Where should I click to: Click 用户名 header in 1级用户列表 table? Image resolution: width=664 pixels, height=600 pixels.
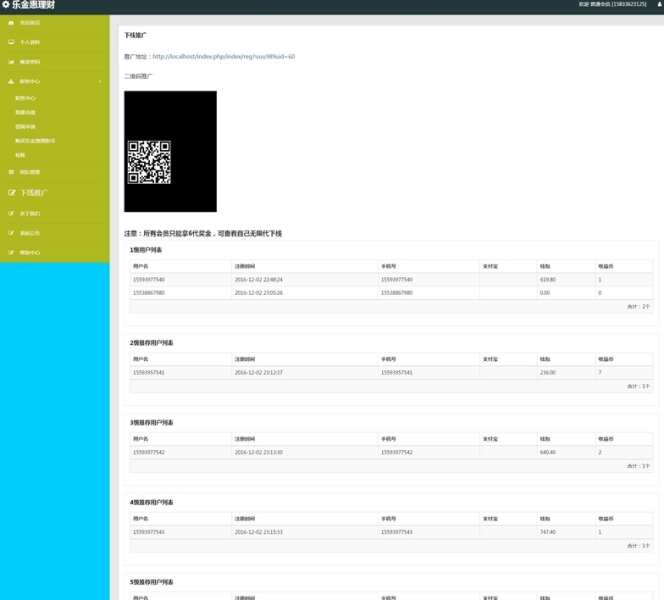point(141,266)
